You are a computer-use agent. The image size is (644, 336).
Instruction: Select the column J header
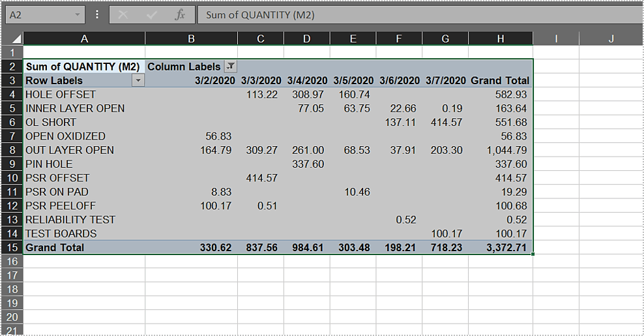click(x=611, y=39)
